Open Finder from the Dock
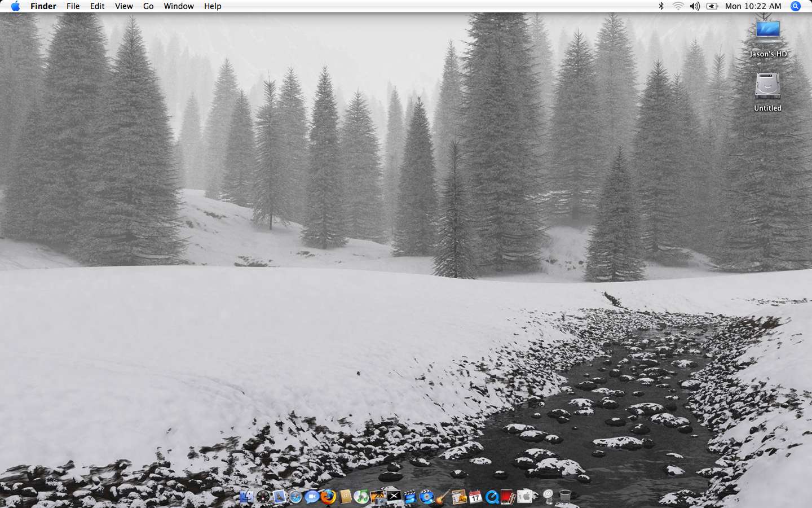The height and width of the screenshot is (508, 812). click(247, 497)
